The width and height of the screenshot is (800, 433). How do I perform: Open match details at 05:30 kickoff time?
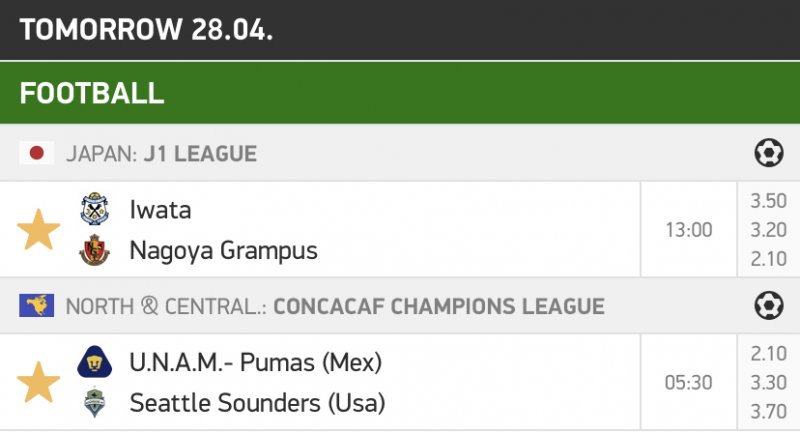(x=689, y=383)
